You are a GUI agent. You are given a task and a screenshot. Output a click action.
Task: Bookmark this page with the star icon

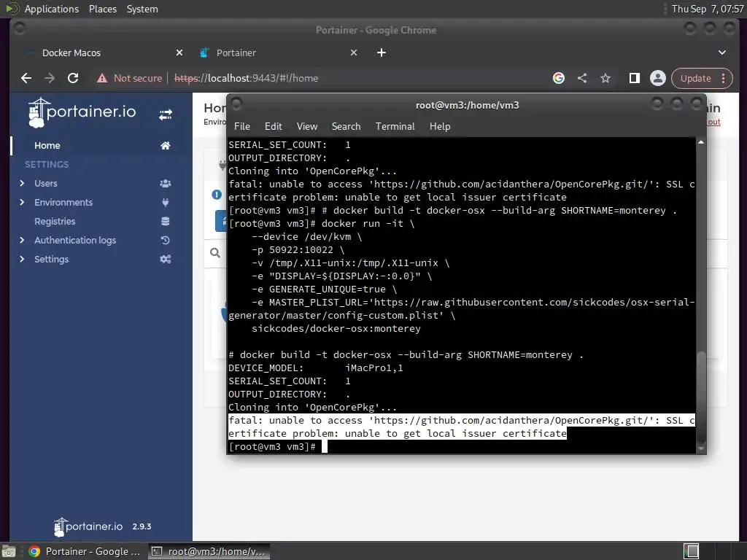[605, 78]
